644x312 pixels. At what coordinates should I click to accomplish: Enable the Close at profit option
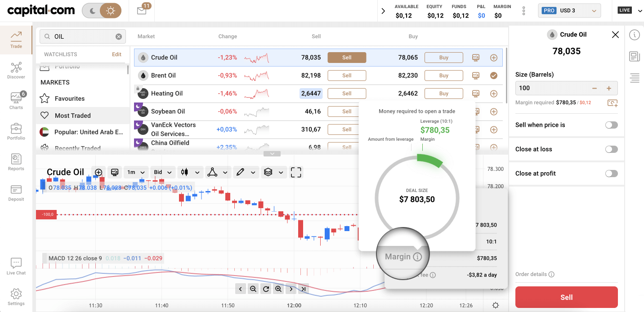(x=611, y=173)
